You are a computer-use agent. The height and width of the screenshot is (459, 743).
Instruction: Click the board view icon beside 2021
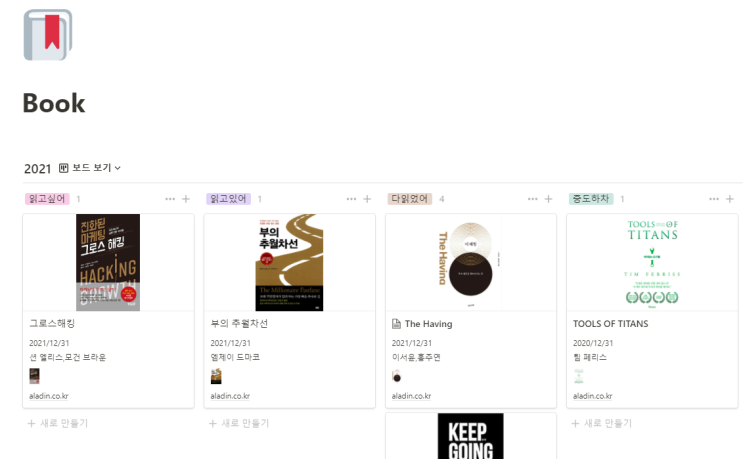(x=63, y=168)
